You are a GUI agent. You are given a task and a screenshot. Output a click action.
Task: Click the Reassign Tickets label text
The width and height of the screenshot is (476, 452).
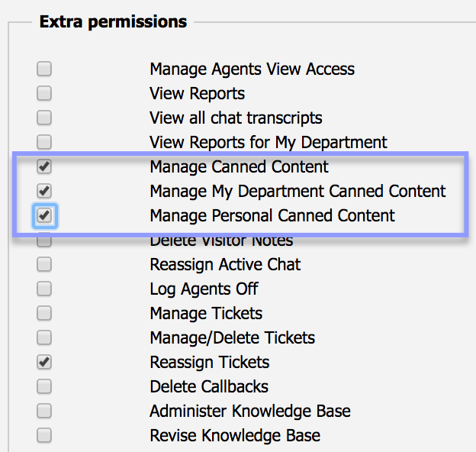[209, 362]
